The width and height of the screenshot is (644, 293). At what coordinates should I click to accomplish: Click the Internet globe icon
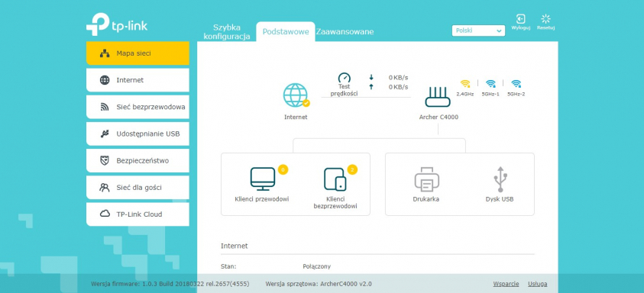point(296,95)
